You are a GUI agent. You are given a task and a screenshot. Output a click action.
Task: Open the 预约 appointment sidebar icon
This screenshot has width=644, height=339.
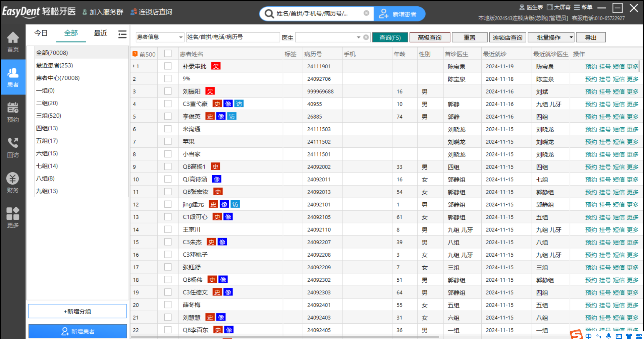tap(13, 112)
